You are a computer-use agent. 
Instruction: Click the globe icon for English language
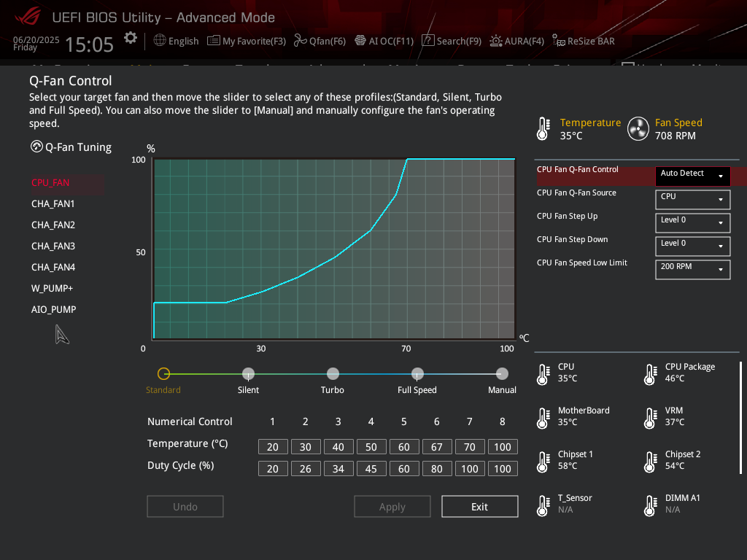(160, 41)
